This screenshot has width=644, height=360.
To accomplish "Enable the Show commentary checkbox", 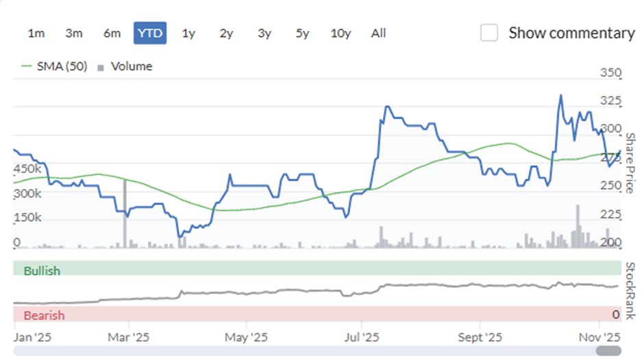I will pos(489,33).
